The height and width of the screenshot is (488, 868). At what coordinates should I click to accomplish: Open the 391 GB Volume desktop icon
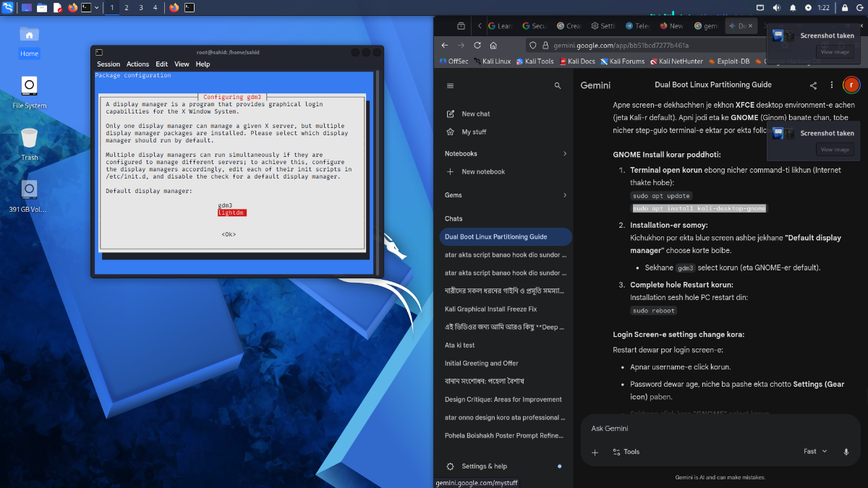point(29,196)
